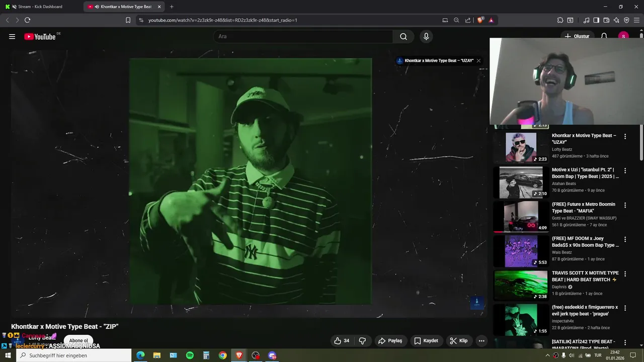Click the YouTube search magnifier button
644x362 pixels.
point(404,36)
